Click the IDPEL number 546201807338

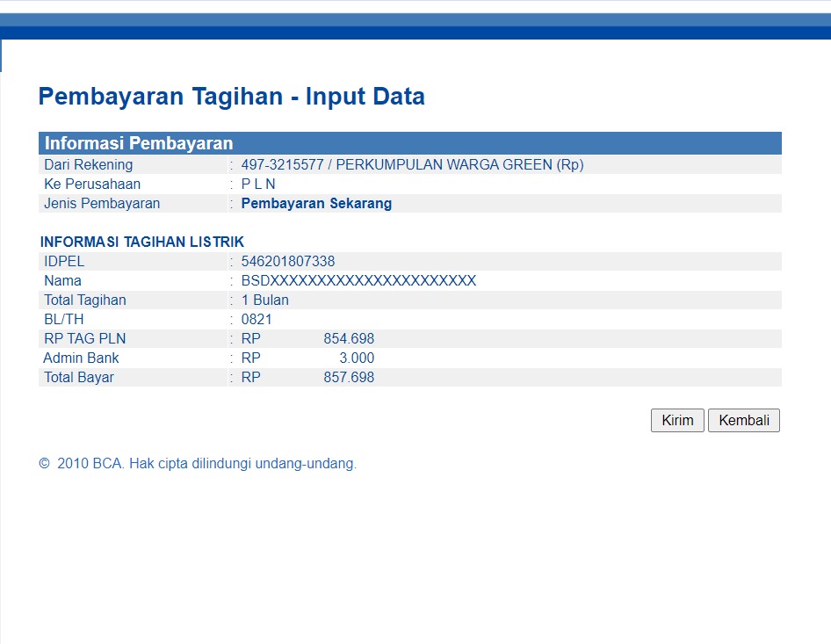[288, 262]
